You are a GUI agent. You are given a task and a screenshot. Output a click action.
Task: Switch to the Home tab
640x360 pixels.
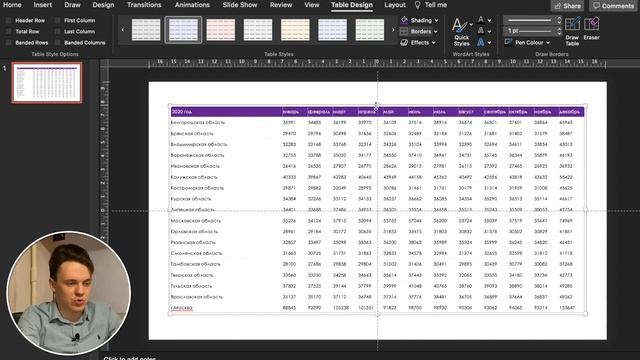(12, 5)
